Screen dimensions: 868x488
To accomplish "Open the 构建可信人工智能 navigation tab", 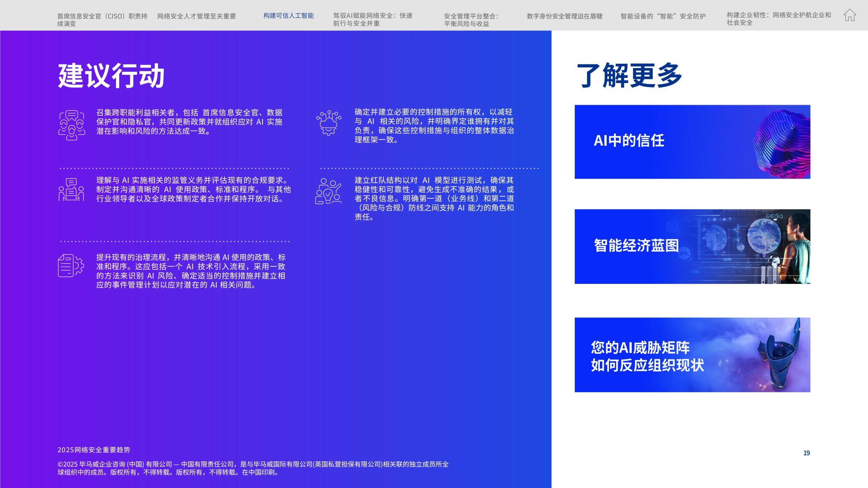I will pyautogui.click(x=289, y=16).
